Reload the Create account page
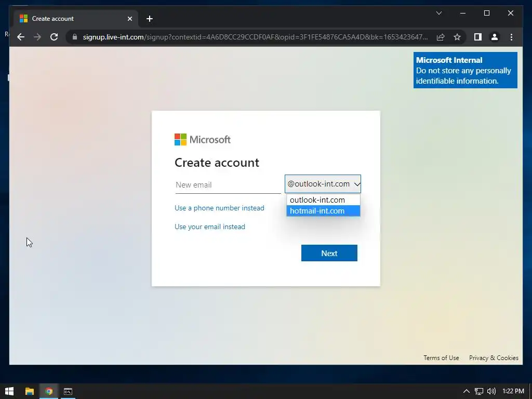532x399 pixels. [x=54, y=37]
